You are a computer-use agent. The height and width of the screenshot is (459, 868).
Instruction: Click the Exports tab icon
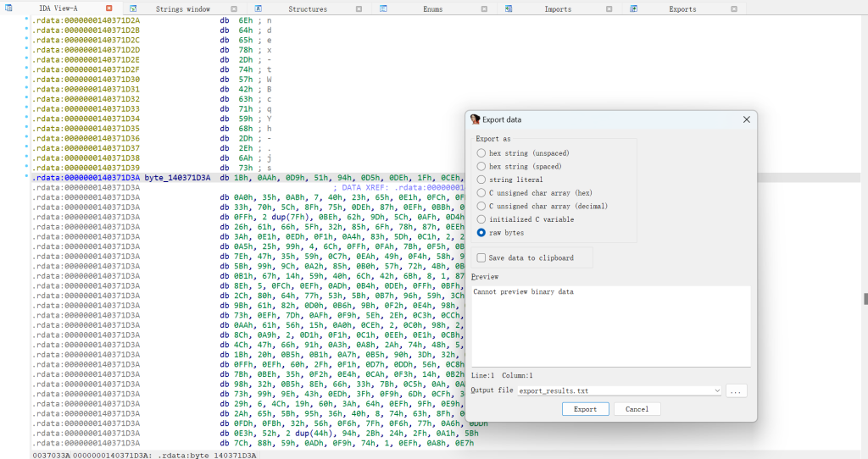click(635, 8)
